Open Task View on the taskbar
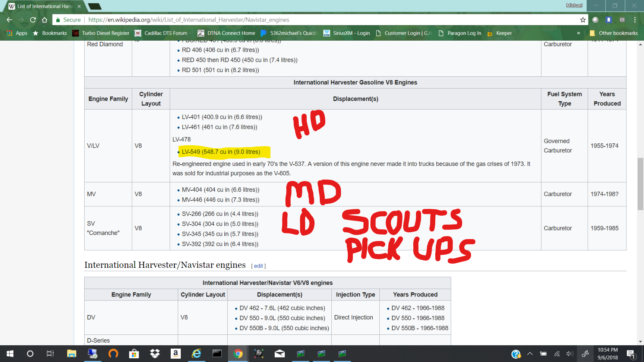Screen dimensions: 644x362 (50, 353)
